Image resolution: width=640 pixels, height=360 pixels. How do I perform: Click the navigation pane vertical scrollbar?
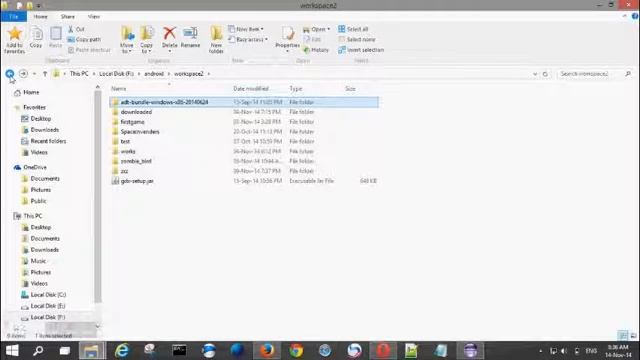(x=98, y=196)
